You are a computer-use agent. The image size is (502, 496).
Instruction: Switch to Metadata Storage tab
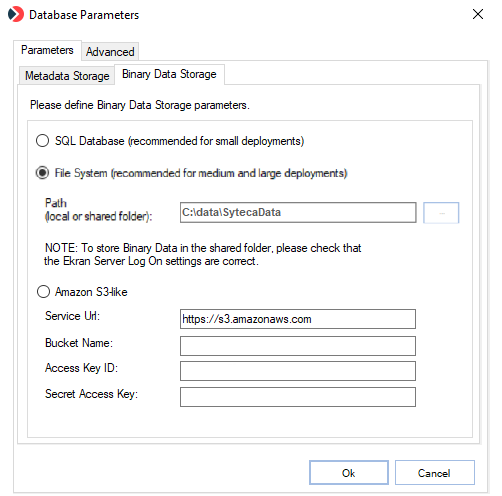pos(67,76)
